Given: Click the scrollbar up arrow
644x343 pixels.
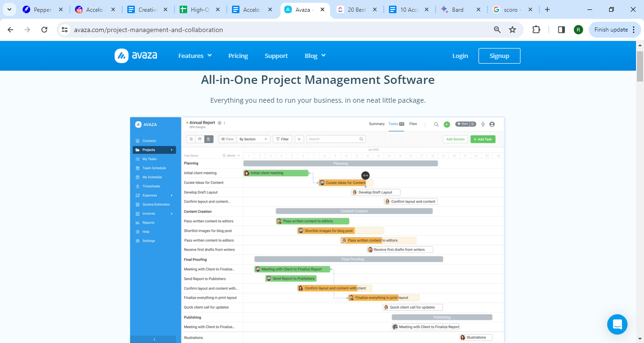Looking at the screenshot, I should coord(640,45).
